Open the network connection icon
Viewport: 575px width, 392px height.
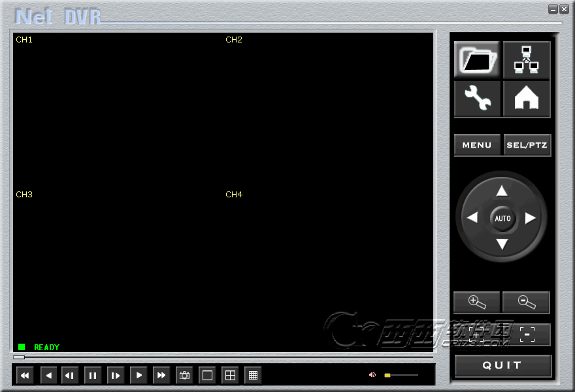(x=526, y=59)
